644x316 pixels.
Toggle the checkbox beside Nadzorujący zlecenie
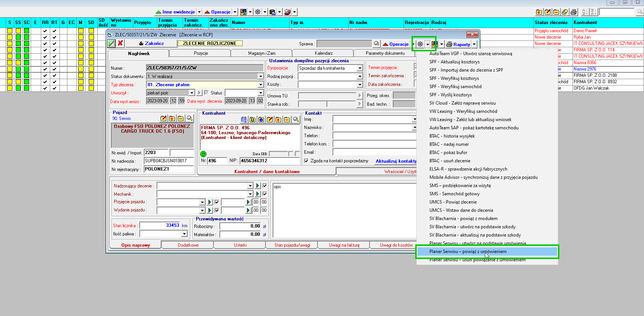click(265, 186)
